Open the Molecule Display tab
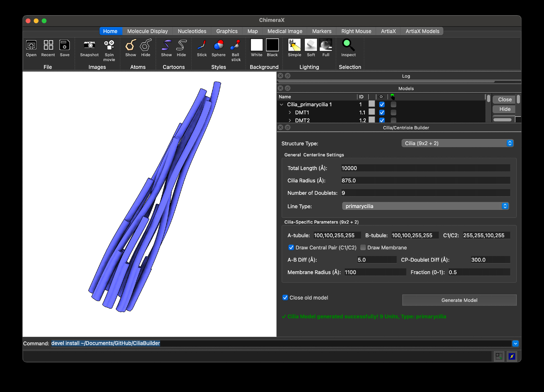This screenshot has height=392, width=544. (x=147, y=31)
